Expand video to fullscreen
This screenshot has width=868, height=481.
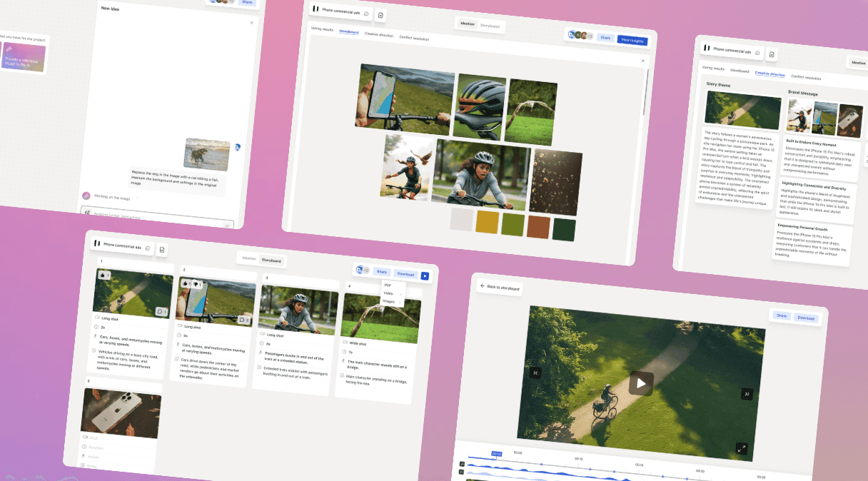(742, 448)
